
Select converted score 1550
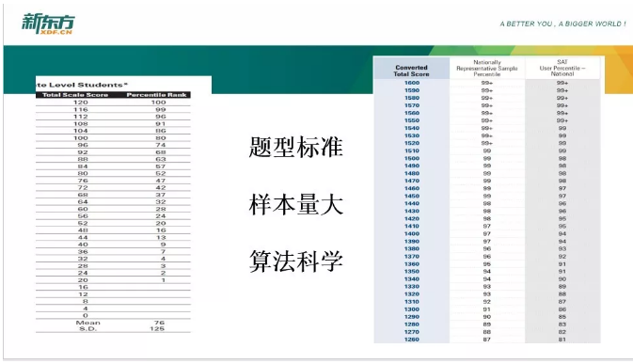[x=412, y=120]
